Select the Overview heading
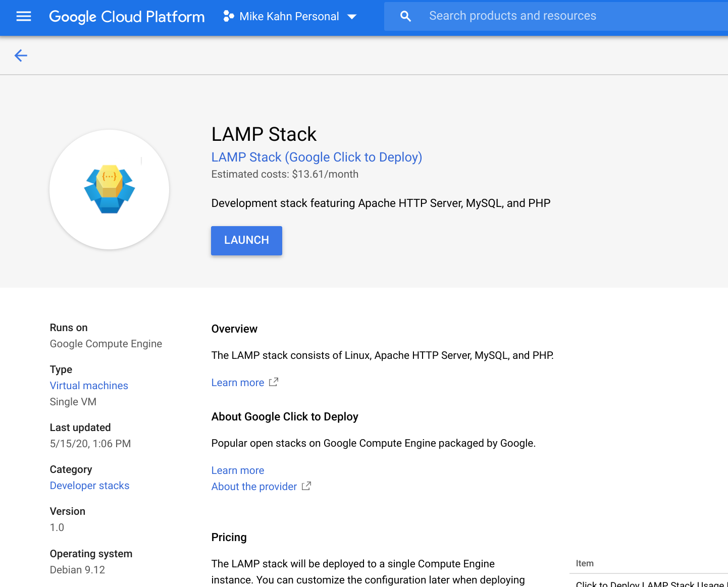This screenshot has width=728, height=587. tap(234, 329)
